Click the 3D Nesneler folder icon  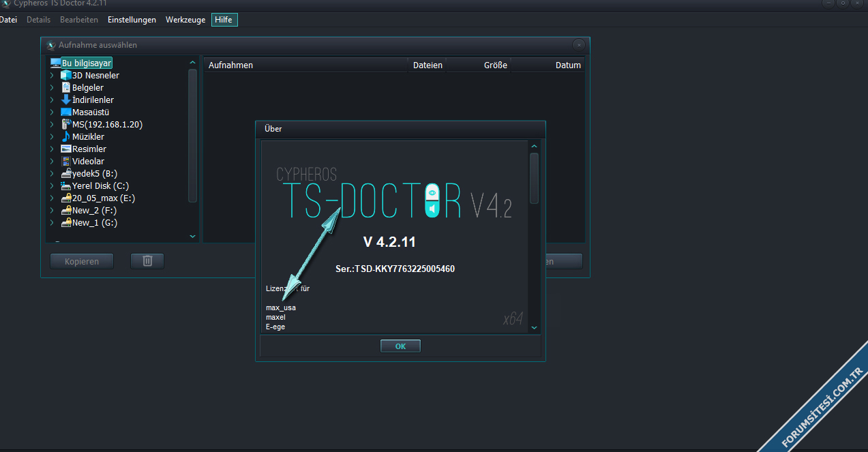(65, 75)
